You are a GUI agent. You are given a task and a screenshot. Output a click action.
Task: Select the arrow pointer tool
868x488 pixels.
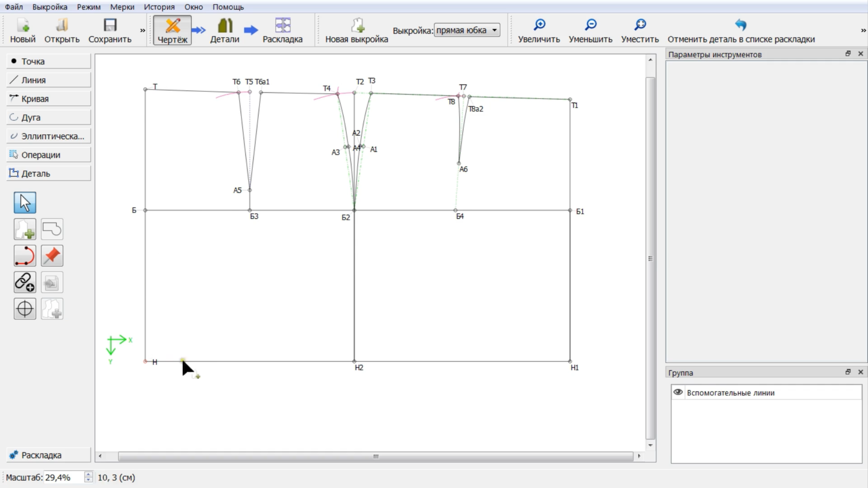point(25,203)
